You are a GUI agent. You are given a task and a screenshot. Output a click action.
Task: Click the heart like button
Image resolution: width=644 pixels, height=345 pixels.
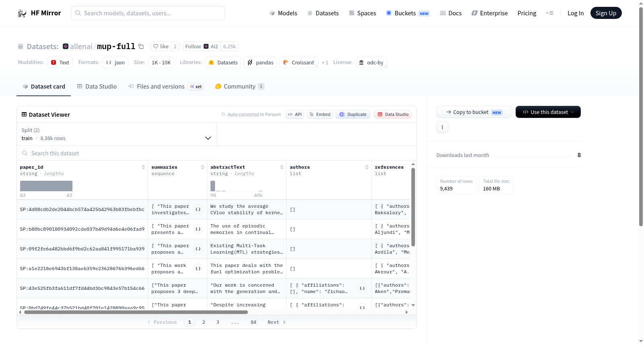pyautogui.click(x=160, y=46)
